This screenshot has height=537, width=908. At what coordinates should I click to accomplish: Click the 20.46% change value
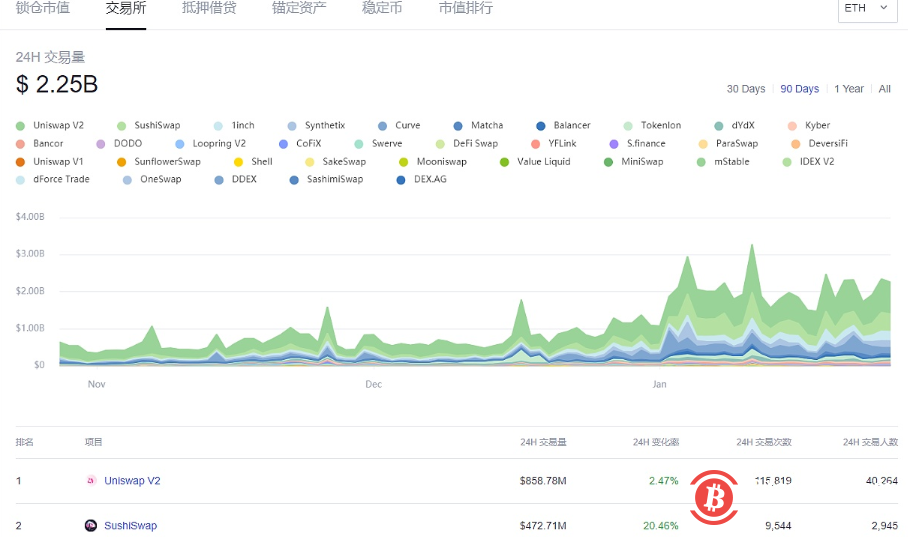pyautogui.click(x=661, y=525)
